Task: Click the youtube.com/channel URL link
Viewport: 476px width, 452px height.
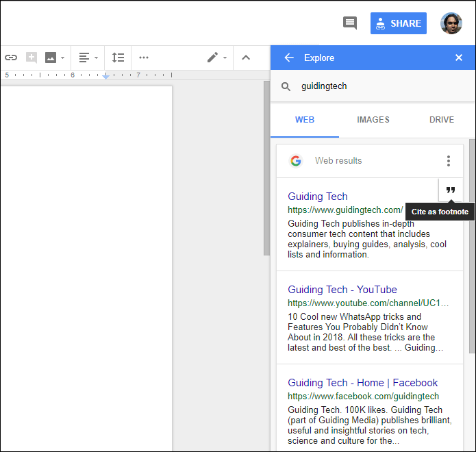Action: pyautogui.click(x=368, y=303)
